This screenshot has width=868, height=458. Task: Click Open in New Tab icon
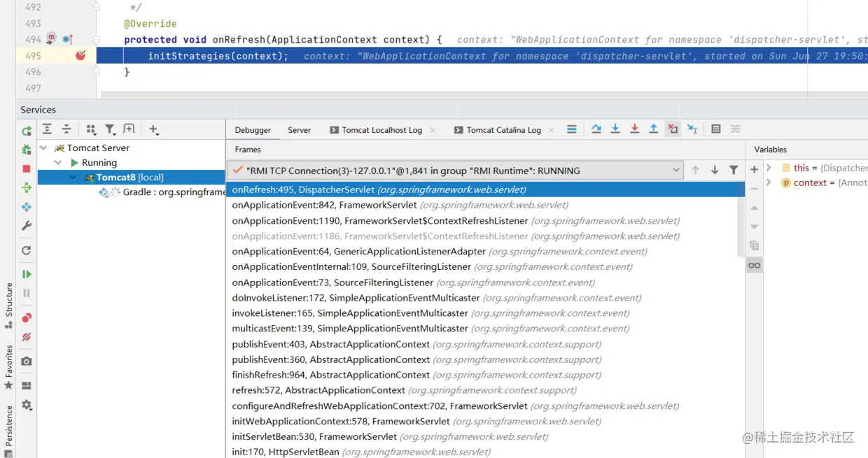point(129,129)
